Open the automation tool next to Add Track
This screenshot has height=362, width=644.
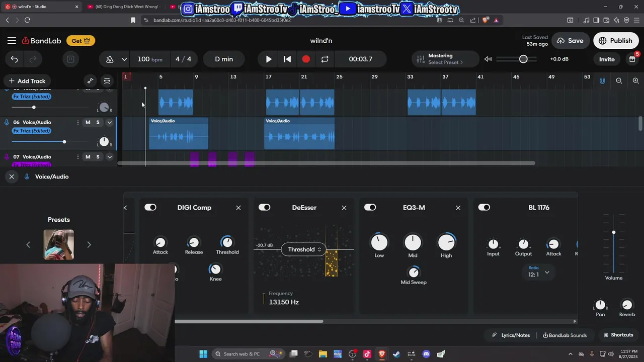(x=90, y=81)
